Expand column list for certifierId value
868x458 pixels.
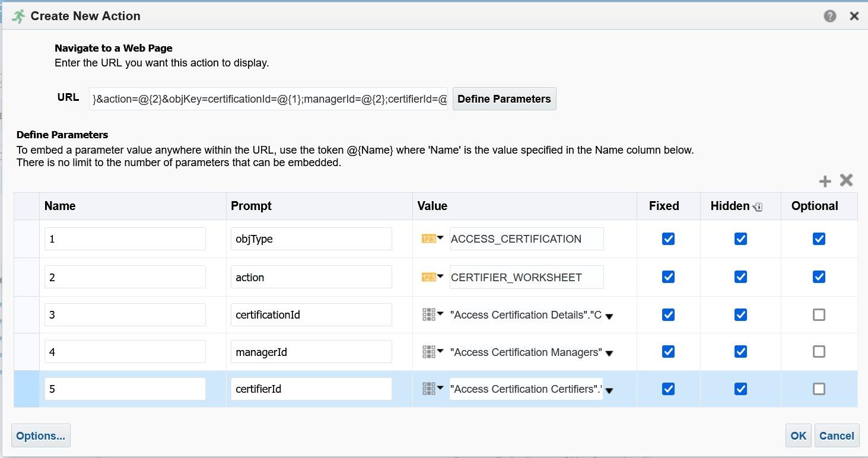pyautogui.click(x=609, y=390)
